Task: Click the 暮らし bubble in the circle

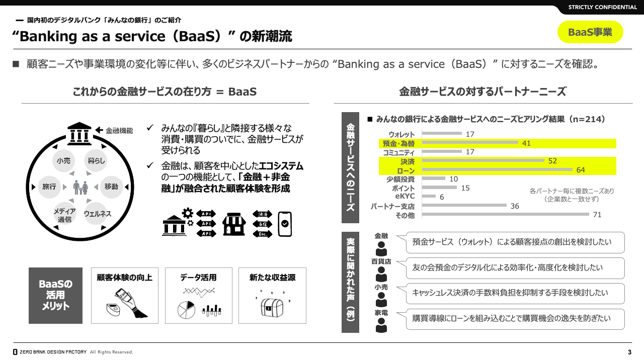Action: (96, 161)
